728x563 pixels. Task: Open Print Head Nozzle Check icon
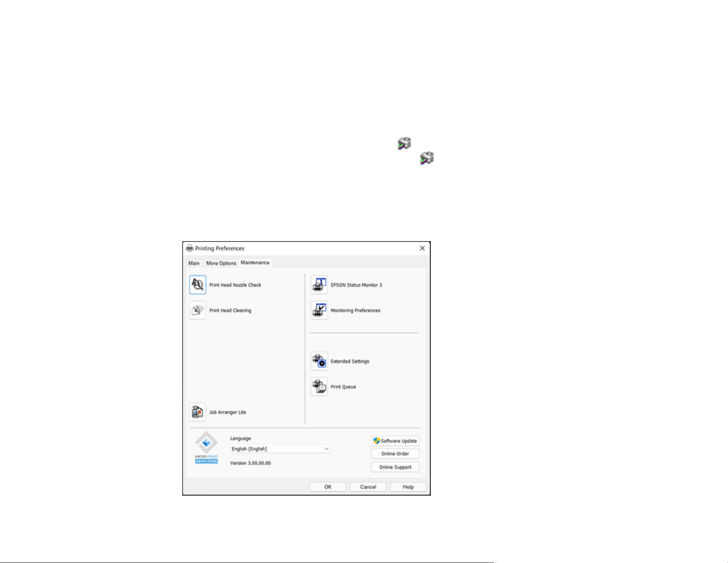(198, 285)
